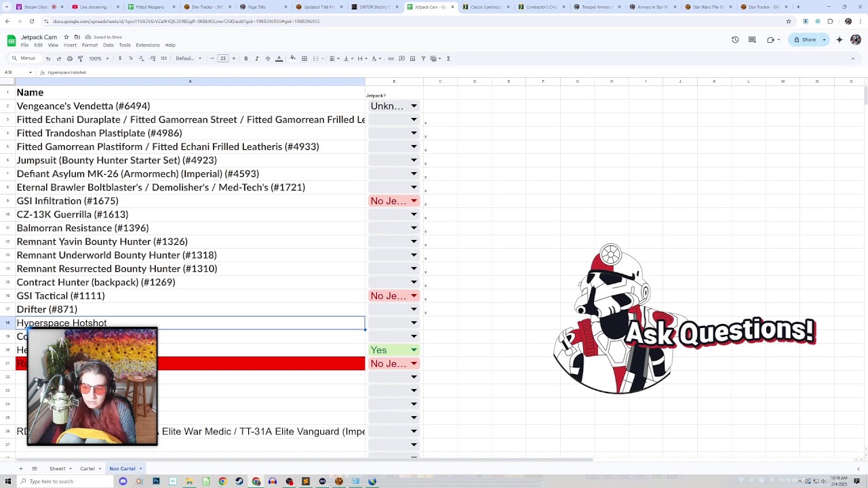Expand the Share options arrow
Image resolution: width=868 pixels, height=488 pixels.
pos(824,40)
